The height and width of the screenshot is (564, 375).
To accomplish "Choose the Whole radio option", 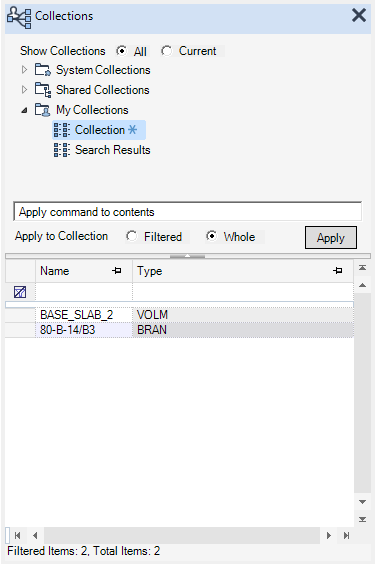I will [x=211, y=236].
